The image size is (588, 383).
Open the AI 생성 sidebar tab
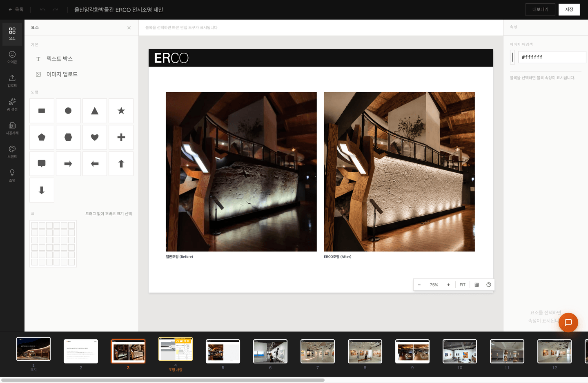tap(12, 105)
